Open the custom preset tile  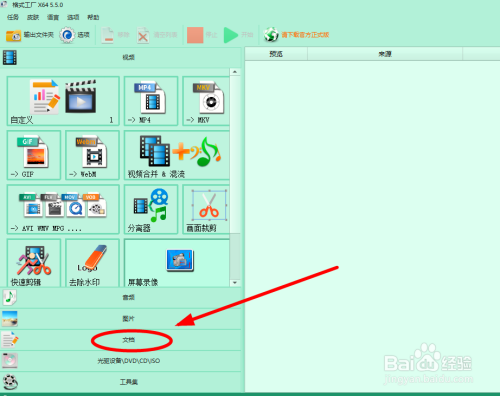tap(63, 101)
